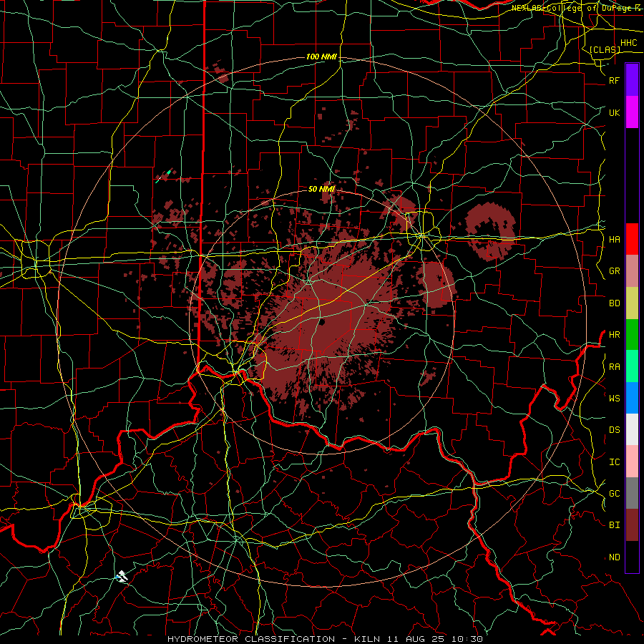Select the GR pink legend swatch

(x=632, y=271)
